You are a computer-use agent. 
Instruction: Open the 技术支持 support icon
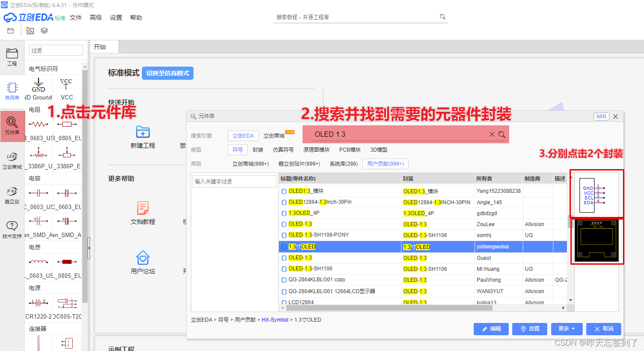12,229
